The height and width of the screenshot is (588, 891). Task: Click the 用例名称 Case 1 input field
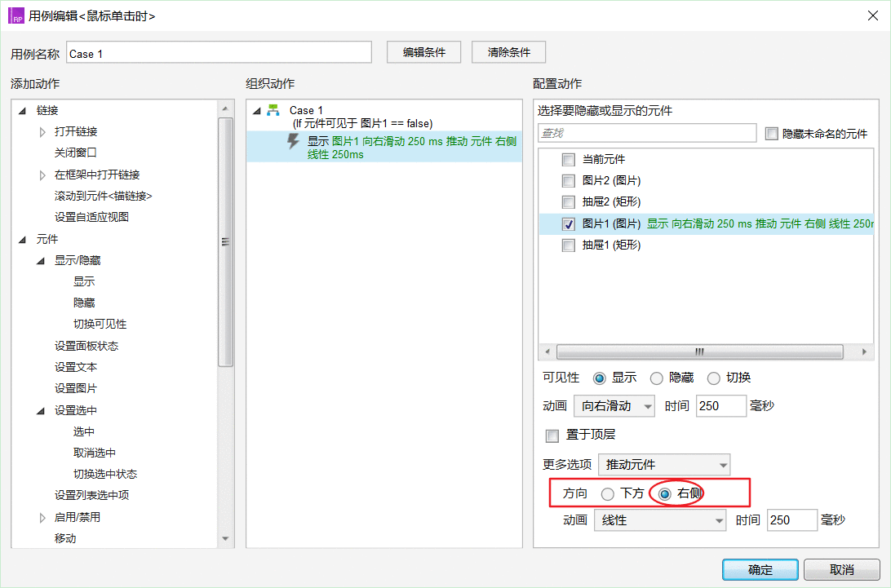coord(219,52)
